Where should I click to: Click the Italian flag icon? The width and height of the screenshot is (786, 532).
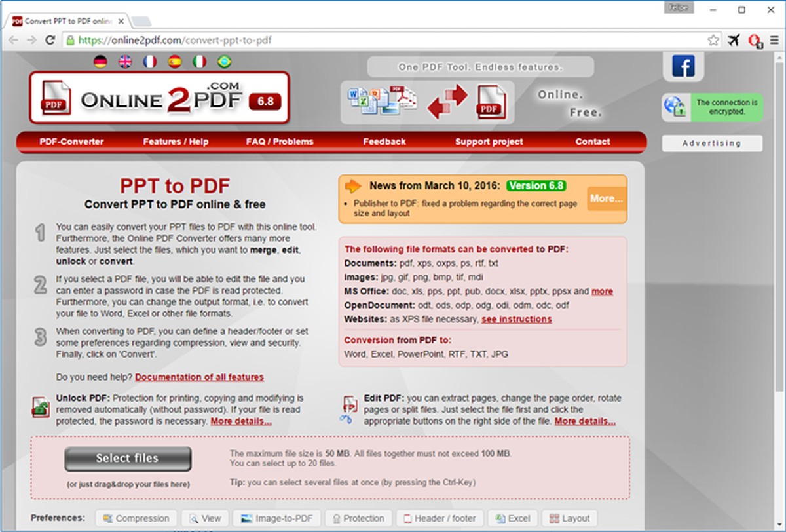point(199,62)
